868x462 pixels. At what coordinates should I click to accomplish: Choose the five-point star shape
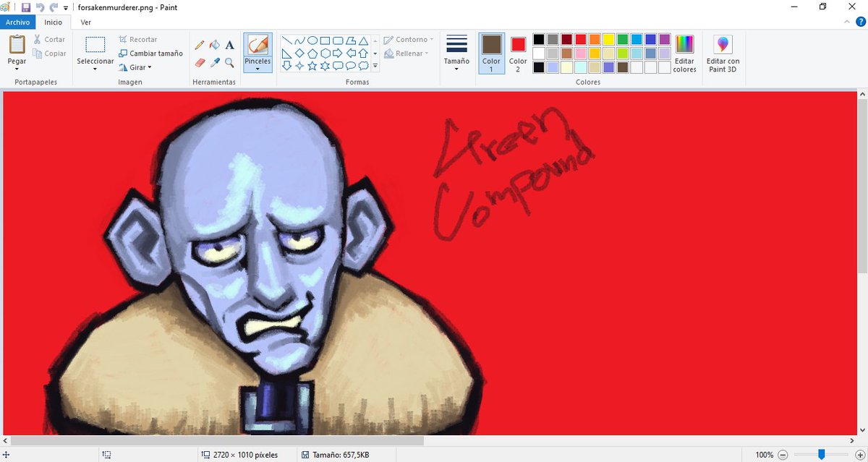coord(312,66)
